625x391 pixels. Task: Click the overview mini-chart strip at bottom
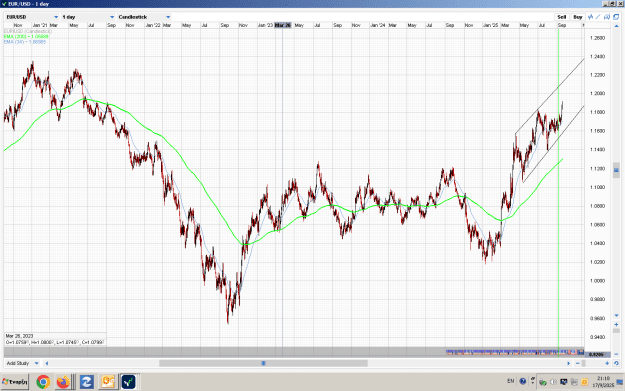294,352
